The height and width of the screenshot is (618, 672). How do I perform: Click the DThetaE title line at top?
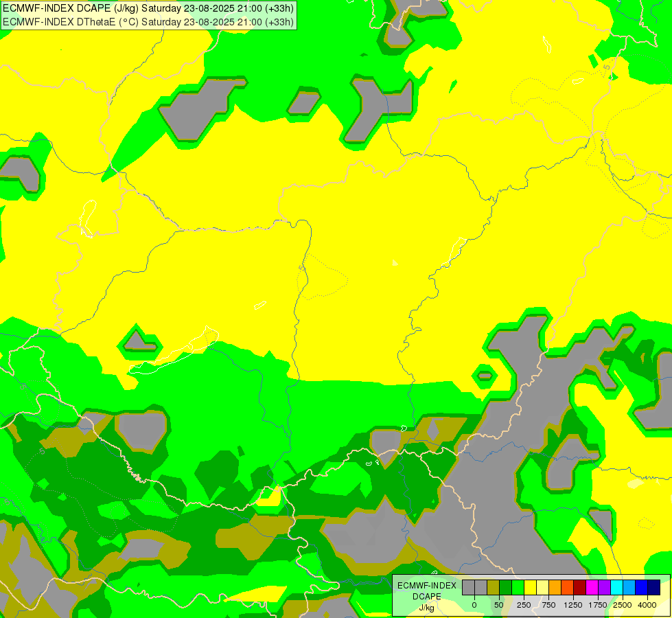[148, 22]
